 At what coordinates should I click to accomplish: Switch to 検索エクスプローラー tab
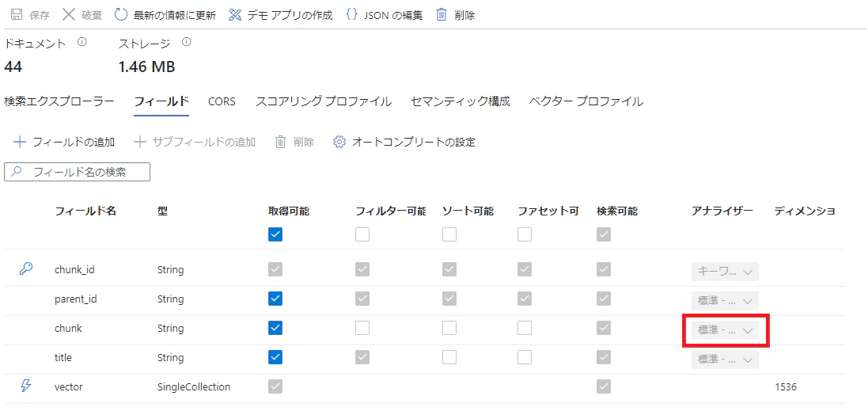coord(59,101)
